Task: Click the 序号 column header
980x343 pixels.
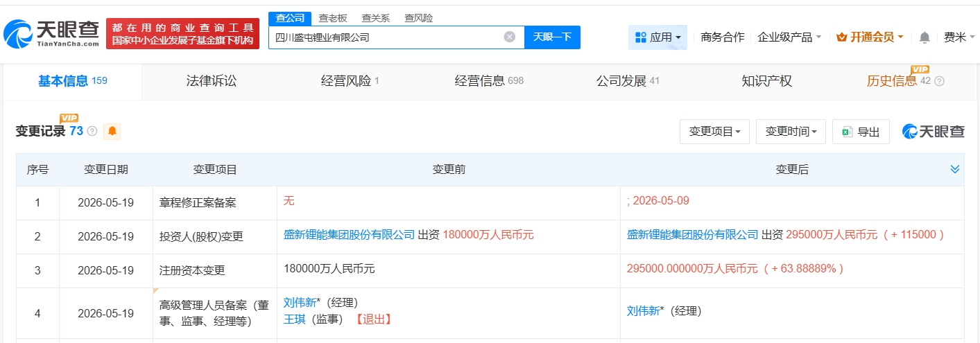Action: [x=37, y=170]
